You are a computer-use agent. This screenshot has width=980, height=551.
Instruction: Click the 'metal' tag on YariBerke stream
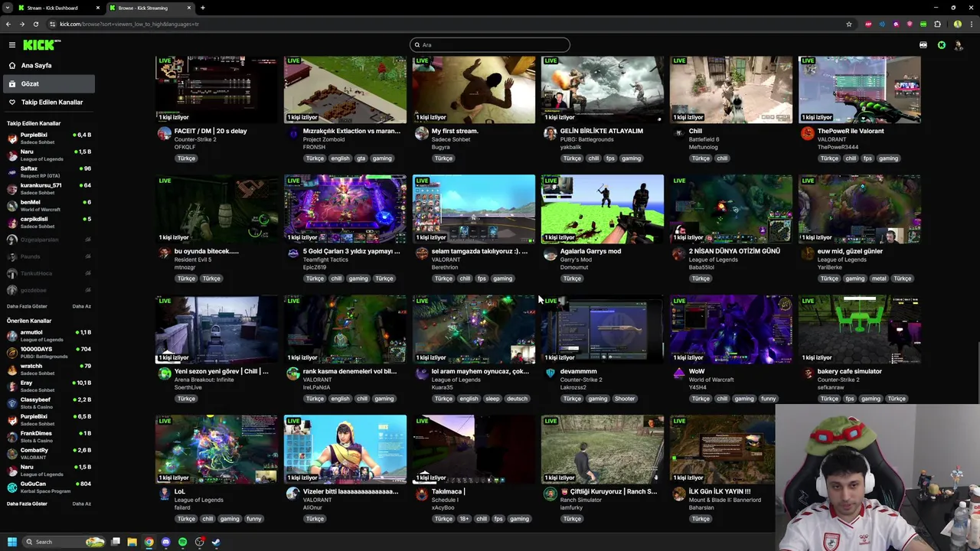click(878, 279)
